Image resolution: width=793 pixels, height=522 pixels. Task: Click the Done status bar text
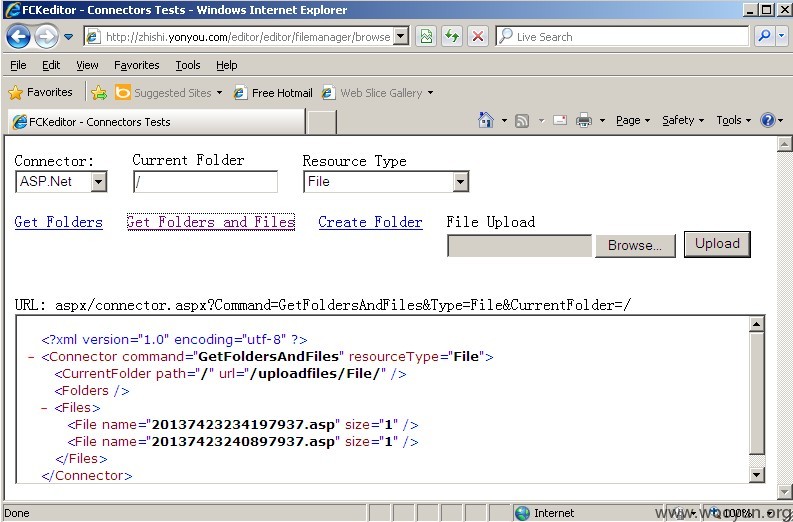(17, 513)
